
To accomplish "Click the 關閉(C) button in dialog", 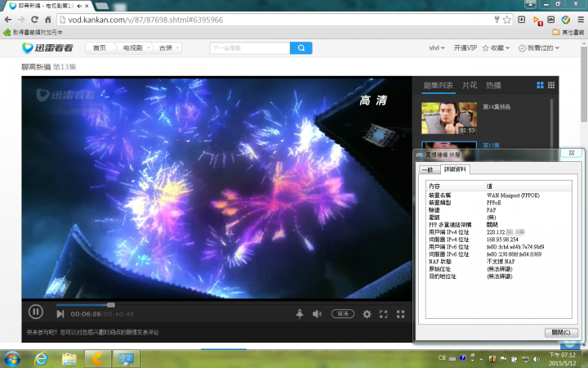I will click(x=561, y=332).
